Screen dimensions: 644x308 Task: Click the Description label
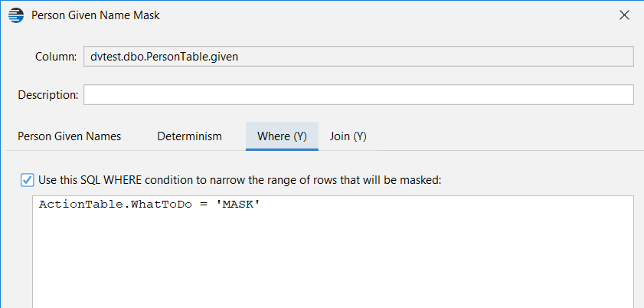tap(48, 95)
